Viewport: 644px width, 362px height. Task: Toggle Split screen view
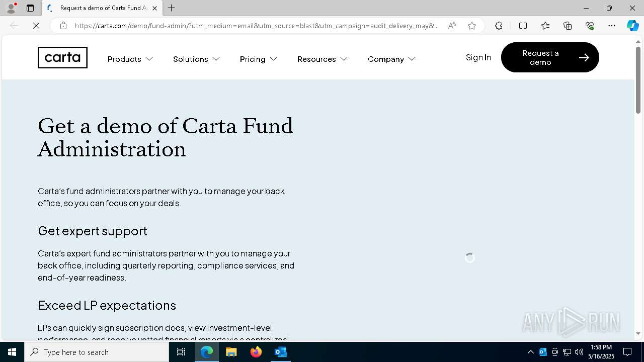pos(523,26)
